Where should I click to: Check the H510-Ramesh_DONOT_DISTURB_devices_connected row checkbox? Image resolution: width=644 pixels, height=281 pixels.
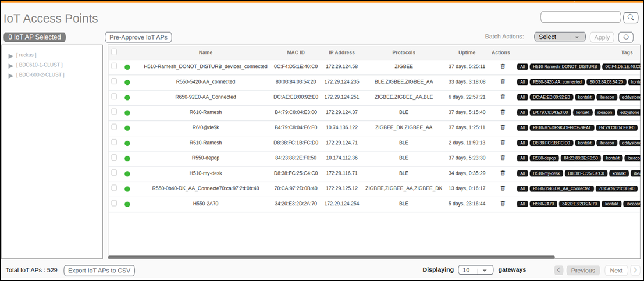point(114,66)
